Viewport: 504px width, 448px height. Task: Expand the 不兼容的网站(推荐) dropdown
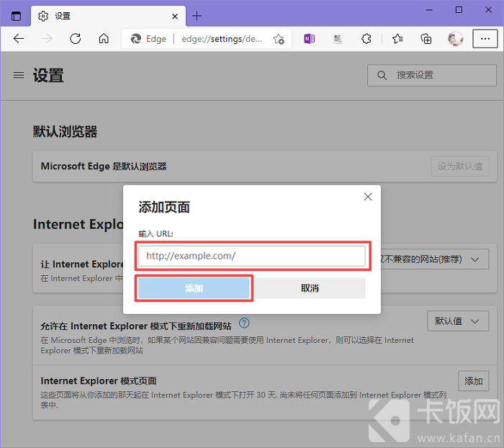[435, 259]
